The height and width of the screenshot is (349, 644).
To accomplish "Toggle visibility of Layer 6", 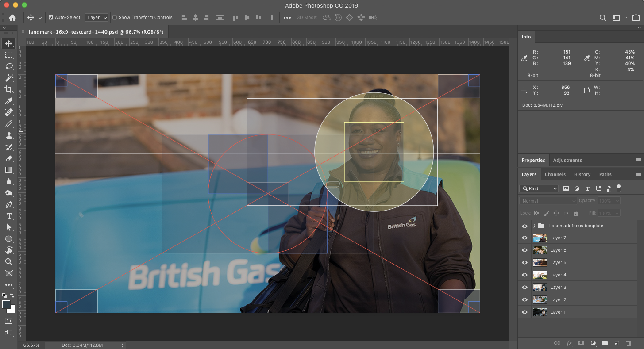I will click(524, 250).
